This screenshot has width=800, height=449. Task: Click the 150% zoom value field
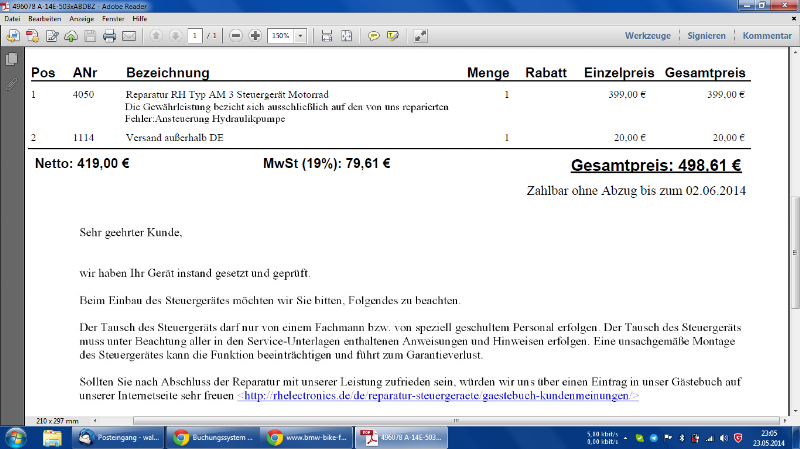[x=281, y=36]
